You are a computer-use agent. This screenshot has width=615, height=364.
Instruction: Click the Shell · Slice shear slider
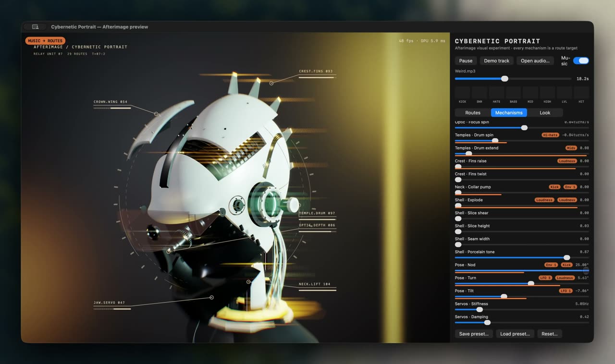coord(522,218)
